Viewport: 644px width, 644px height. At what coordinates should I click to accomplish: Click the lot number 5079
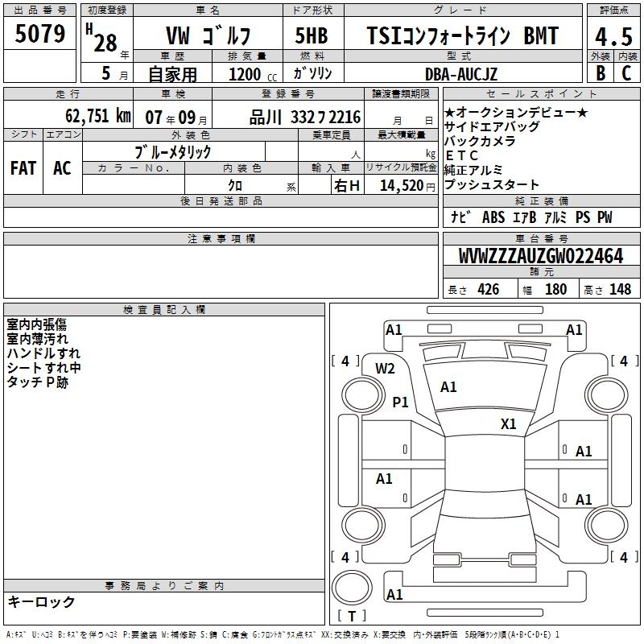pyautogui.click(x=40, y=35)
